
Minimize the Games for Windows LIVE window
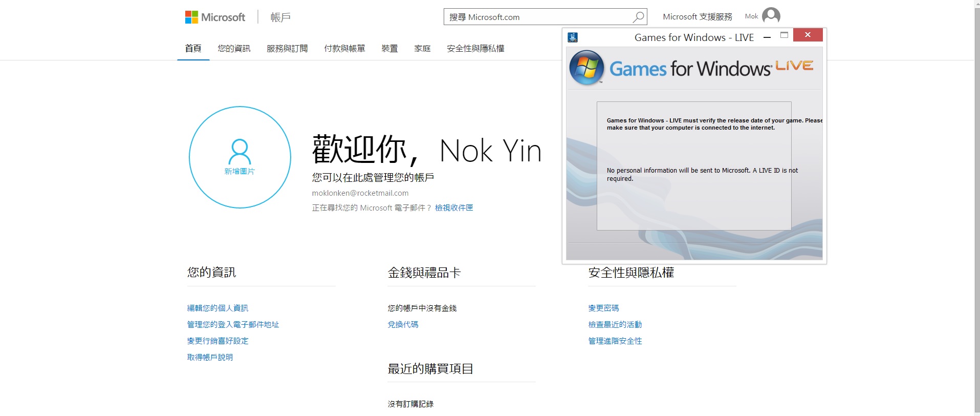click(767, 37)
